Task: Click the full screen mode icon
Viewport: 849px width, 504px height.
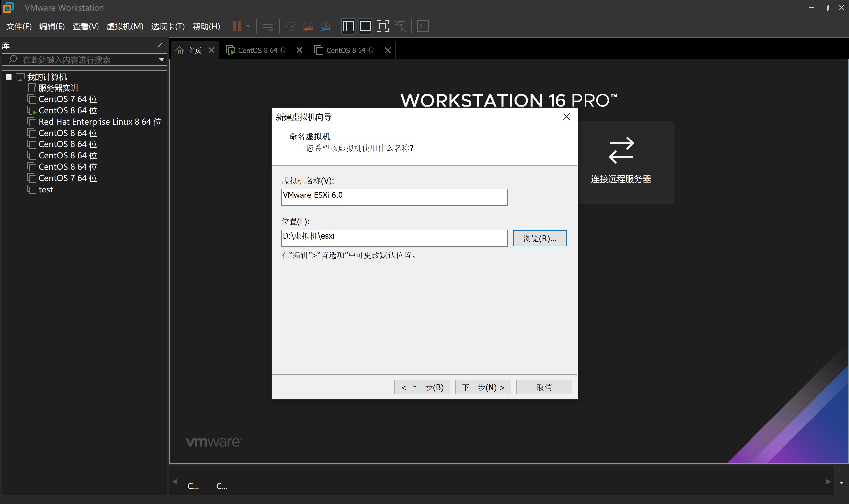Action: pos(383,26)
